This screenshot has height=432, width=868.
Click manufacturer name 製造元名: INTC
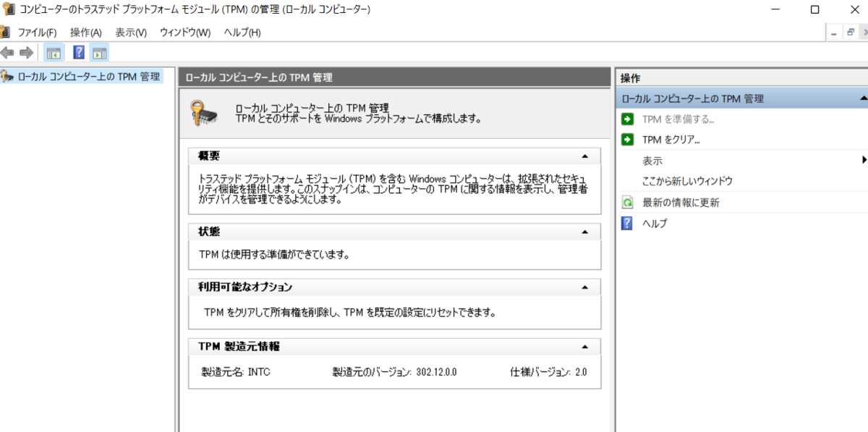(236, 372)
